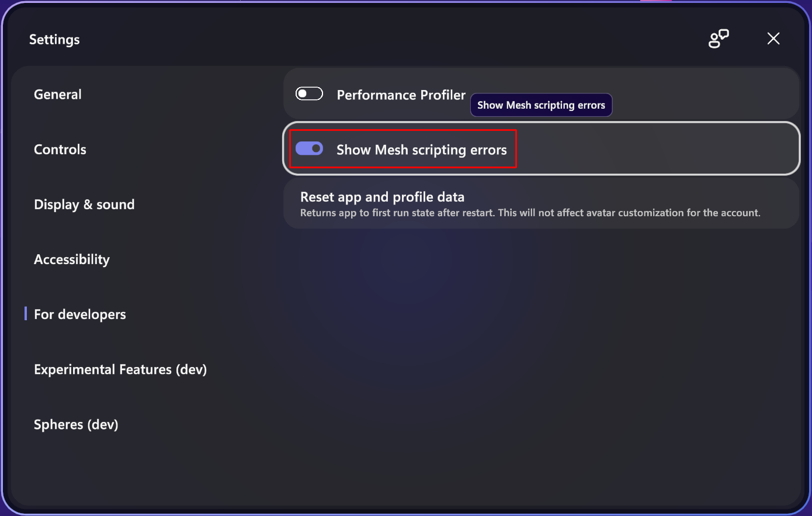This screenshot has height=516, width=812.
Task: Click the highlighted red outlined setting
Action: click(402, 148)
